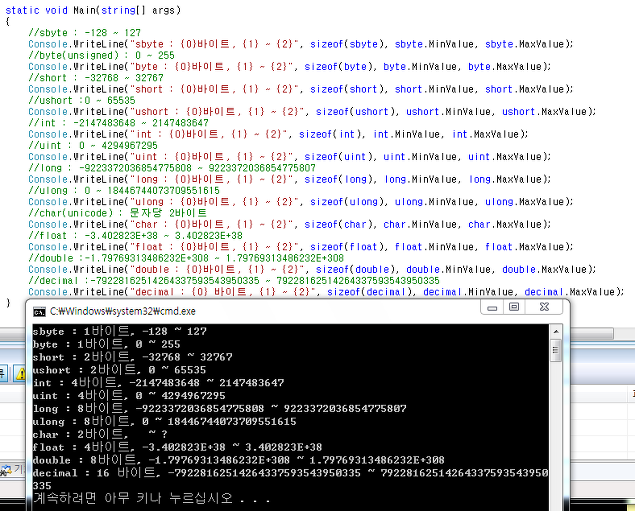Image resolution: width=635 pixels, height=511 pixels.
Task: Click the '//sbyte : -128 ~ 127' comment
Action: click(x=85, y=33)
